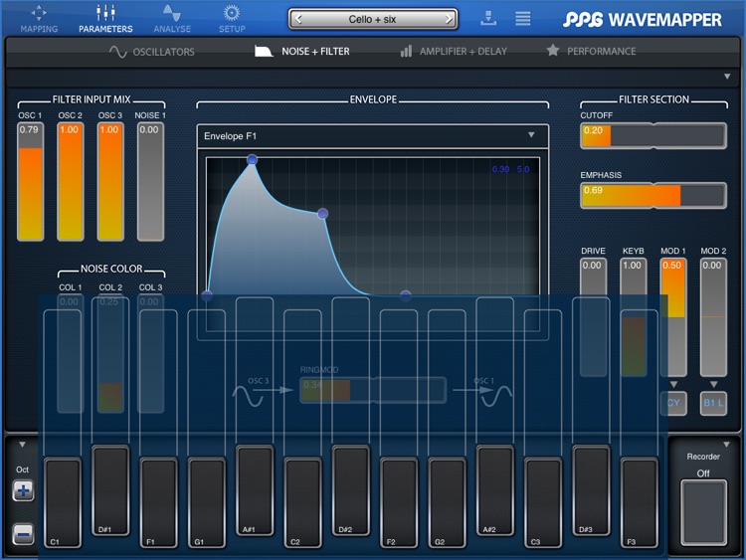
Task: Raise octave with the plus button
Action: coord(23,490)
